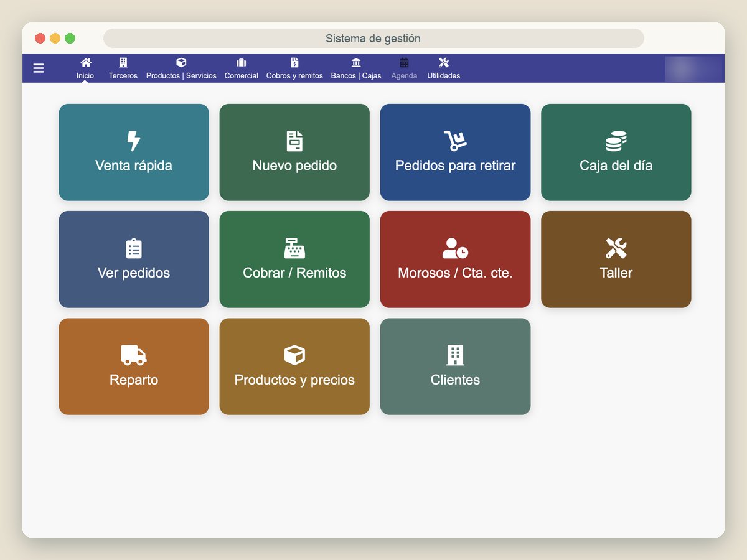Open the Productos | Servicios menu
The height and width of the screenshot is (560, 747).
[181, 68]
